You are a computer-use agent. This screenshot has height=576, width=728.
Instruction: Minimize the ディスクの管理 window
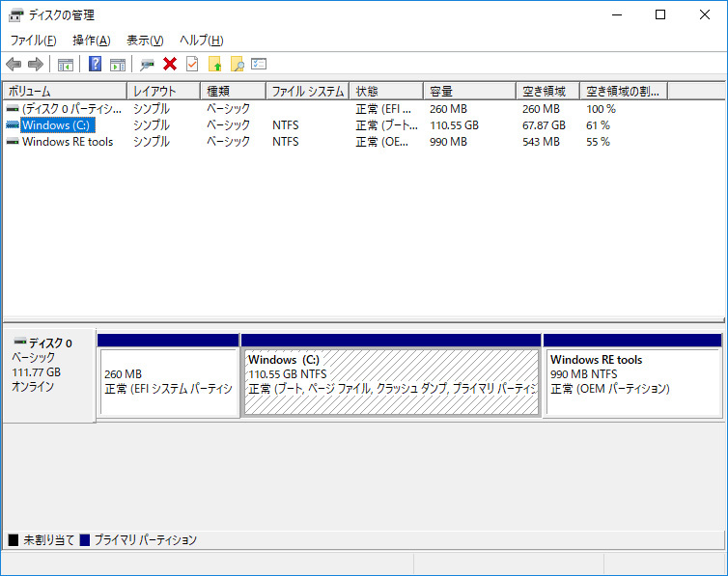click(617, 14)
